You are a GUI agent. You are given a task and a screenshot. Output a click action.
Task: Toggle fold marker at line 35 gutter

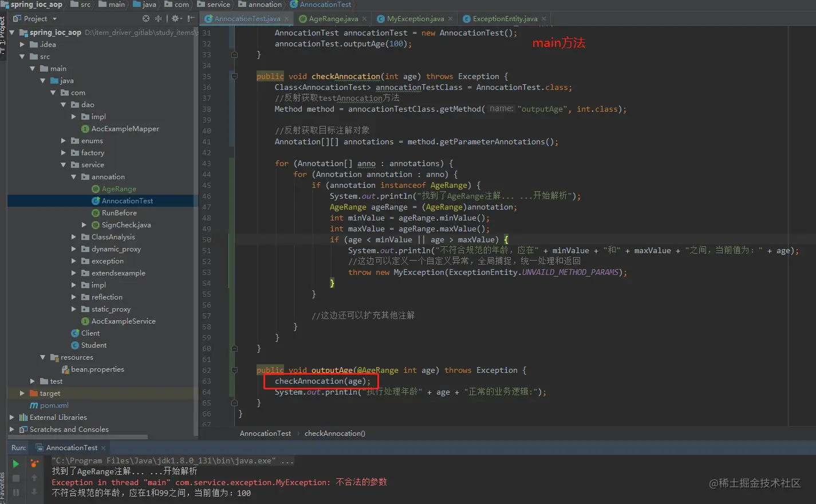[x=234, y=76]
